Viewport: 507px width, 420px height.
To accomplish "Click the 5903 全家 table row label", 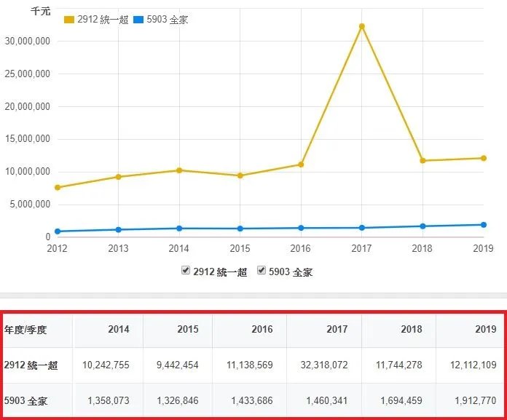I will (x=25, y=401).
